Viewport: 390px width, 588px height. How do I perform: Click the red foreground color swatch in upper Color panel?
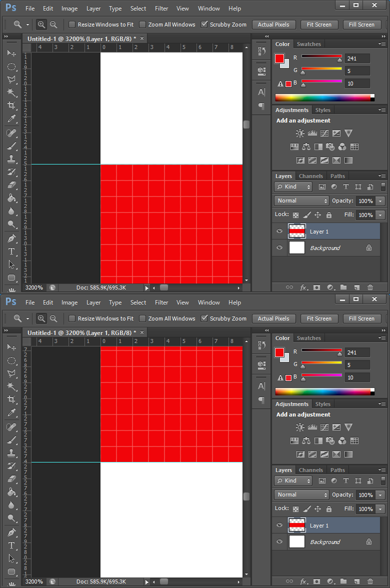[x=279, y=58]
